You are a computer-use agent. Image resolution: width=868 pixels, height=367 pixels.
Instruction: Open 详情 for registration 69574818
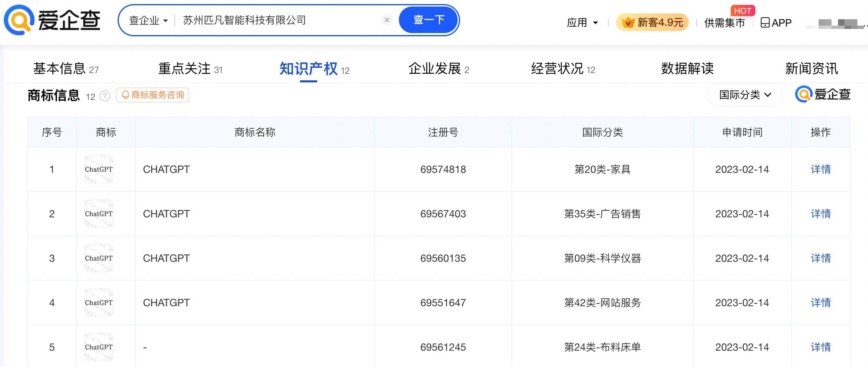[x=821, y=169]
